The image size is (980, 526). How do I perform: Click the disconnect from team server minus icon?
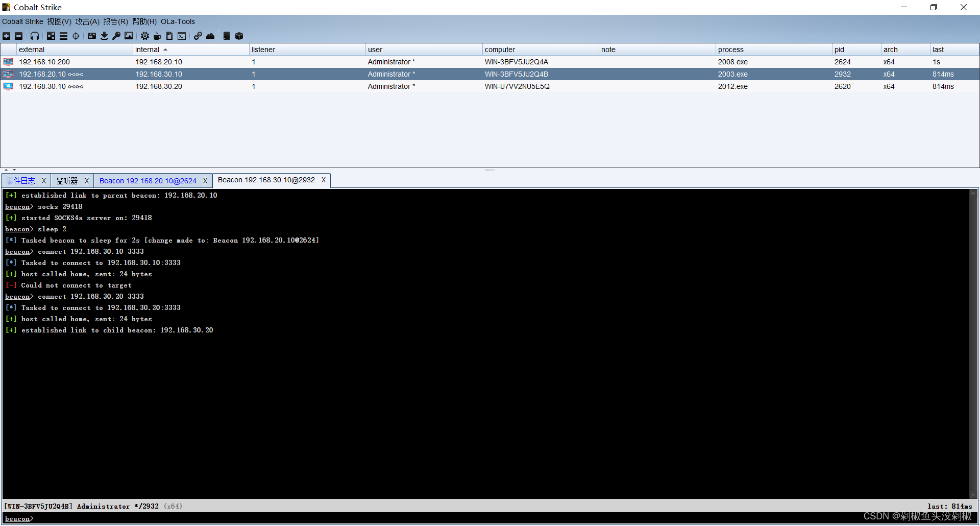(x=18, y=36)
